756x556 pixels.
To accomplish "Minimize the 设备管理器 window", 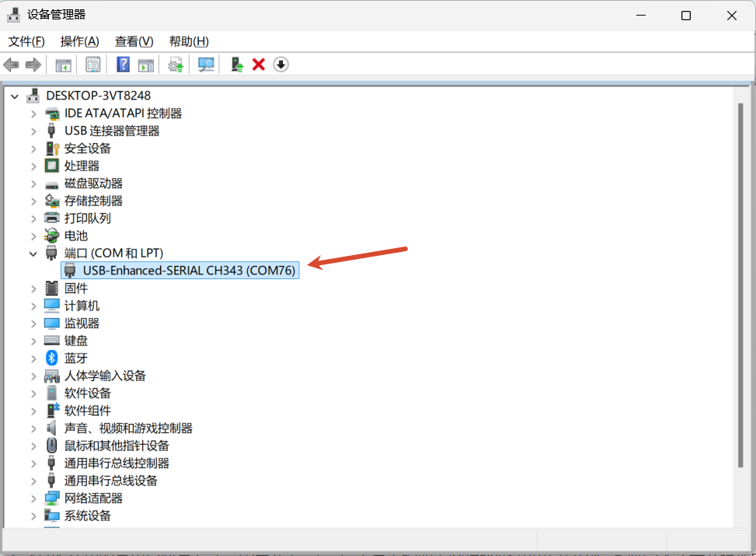I will 641,16.
